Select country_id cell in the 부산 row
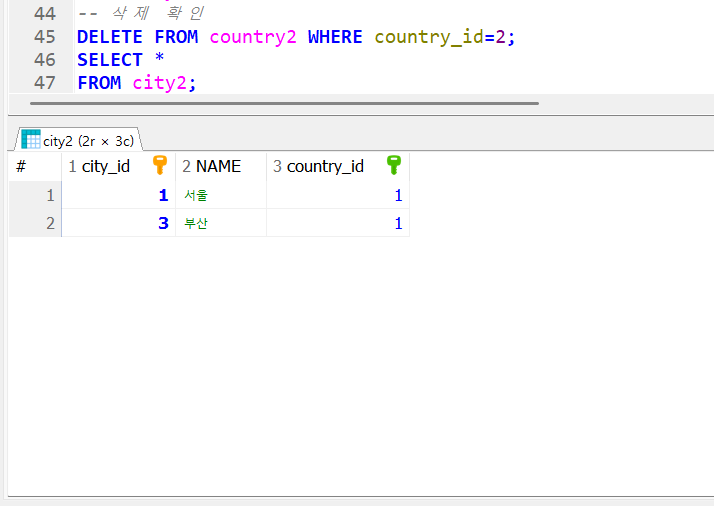The image size is (714, 506). [338, 223]
